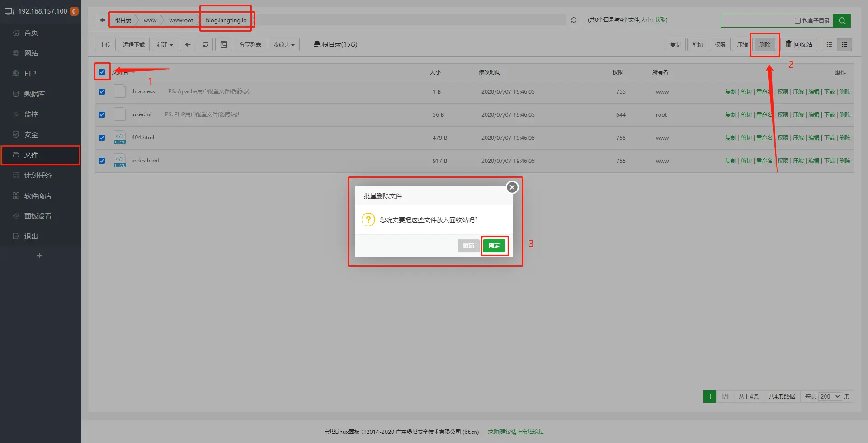Confirm deletion with the green 确定 button
Image resolution: width=868 pixels, height=443 pixels.
click(494, 246)
